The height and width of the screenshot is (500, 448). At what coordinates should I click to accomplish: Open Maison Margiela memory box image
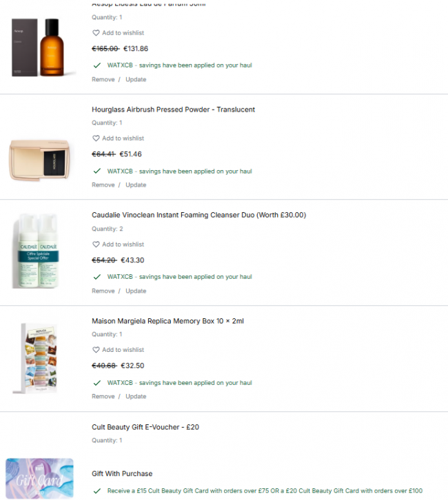coord(36,359)
